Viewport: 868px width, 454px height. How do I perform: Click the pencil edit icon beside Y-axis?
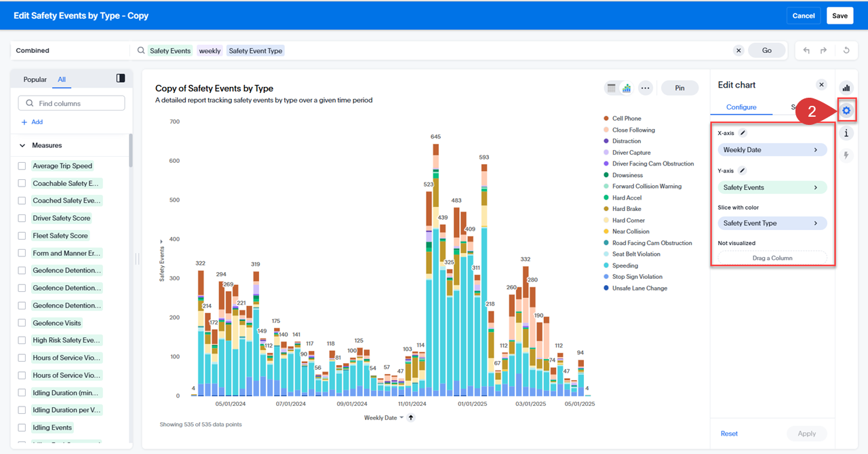click(743, 171)
